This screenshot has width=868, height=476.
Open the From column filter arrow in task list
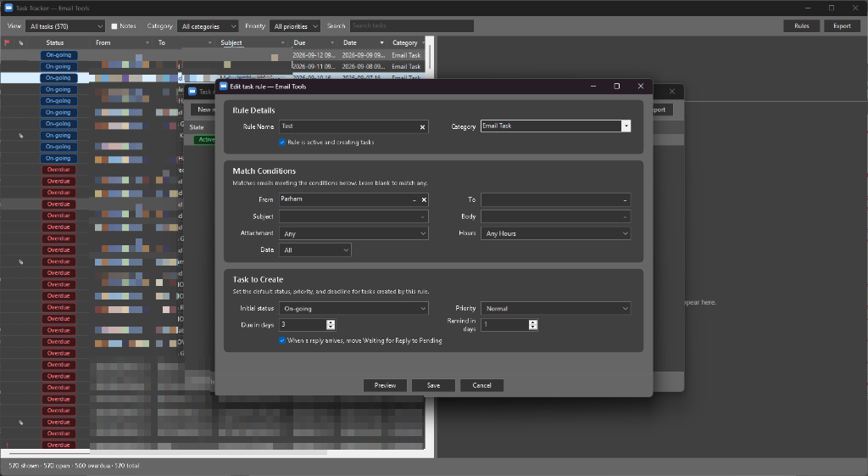[x=147, y=42]
